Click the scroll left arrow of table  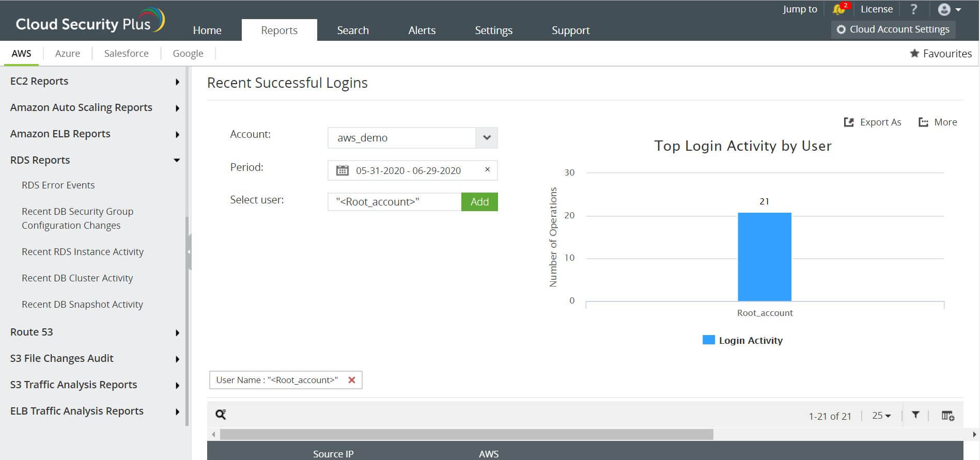[x=213, y=435]
